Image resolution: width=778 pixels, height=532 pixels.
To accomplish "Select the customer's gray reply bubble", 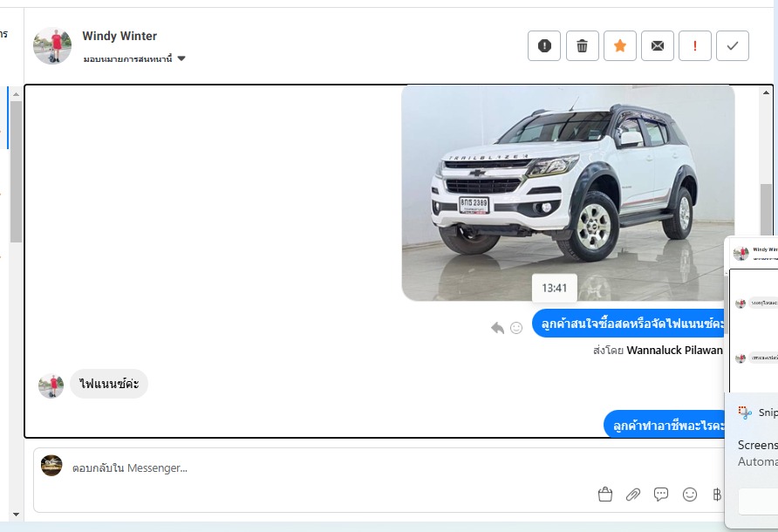I will point(109,384).
